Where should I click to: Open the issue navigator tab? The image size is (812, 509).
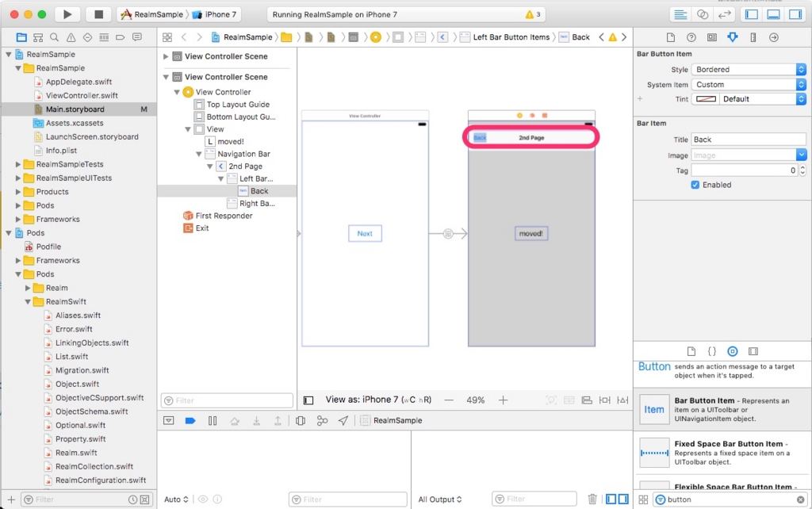(71, 37)
